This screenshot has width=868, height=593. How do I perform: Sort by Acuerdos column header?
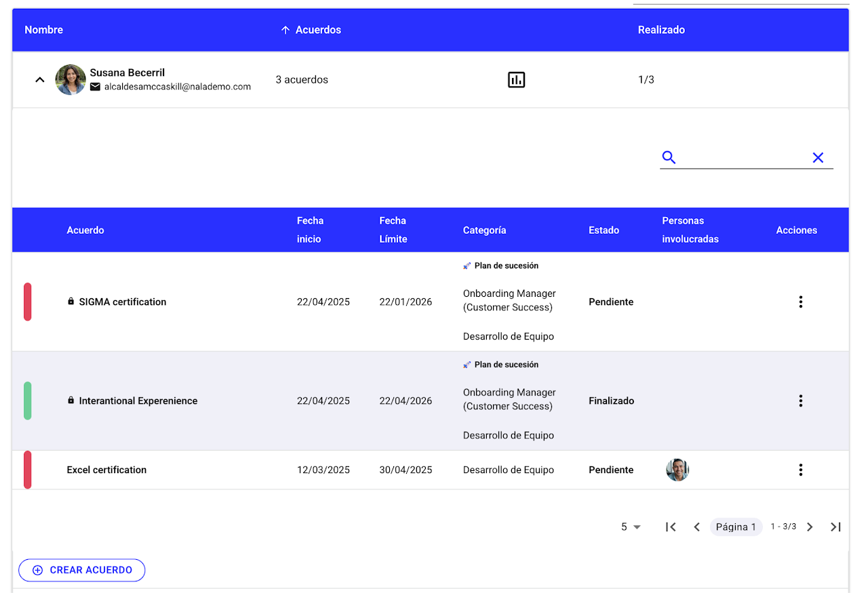click(317, 30)
